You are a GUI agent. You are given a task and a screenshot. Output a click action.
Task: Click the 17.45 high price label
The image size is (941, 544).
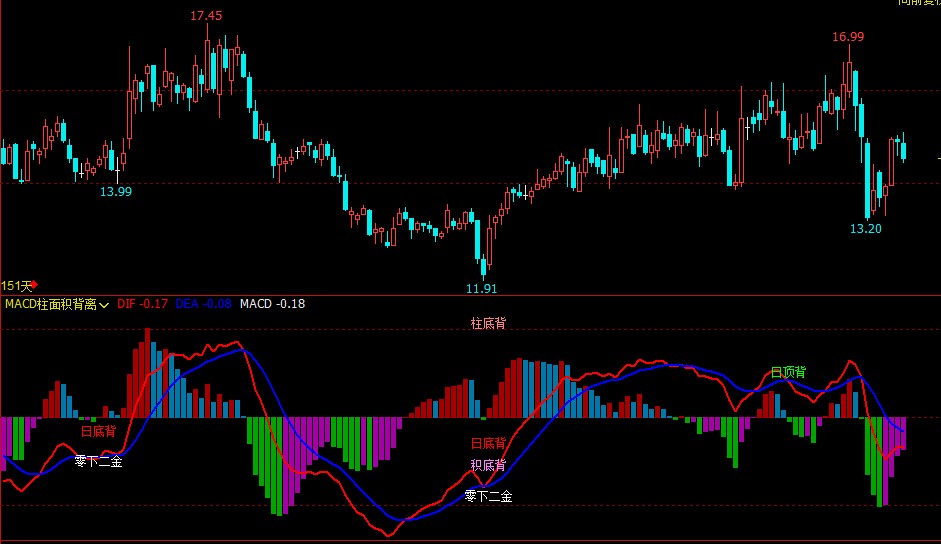tap(206, 16)
